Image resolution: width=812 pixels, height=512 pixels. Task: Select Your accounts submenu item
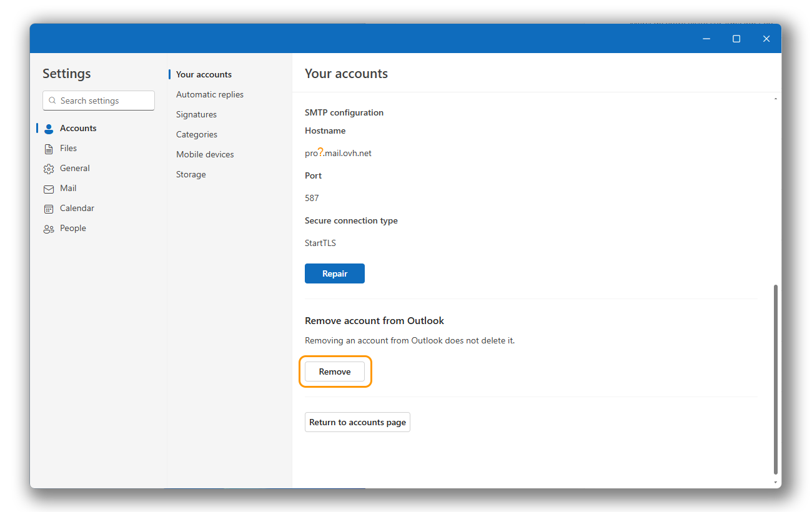coord(204,74)
